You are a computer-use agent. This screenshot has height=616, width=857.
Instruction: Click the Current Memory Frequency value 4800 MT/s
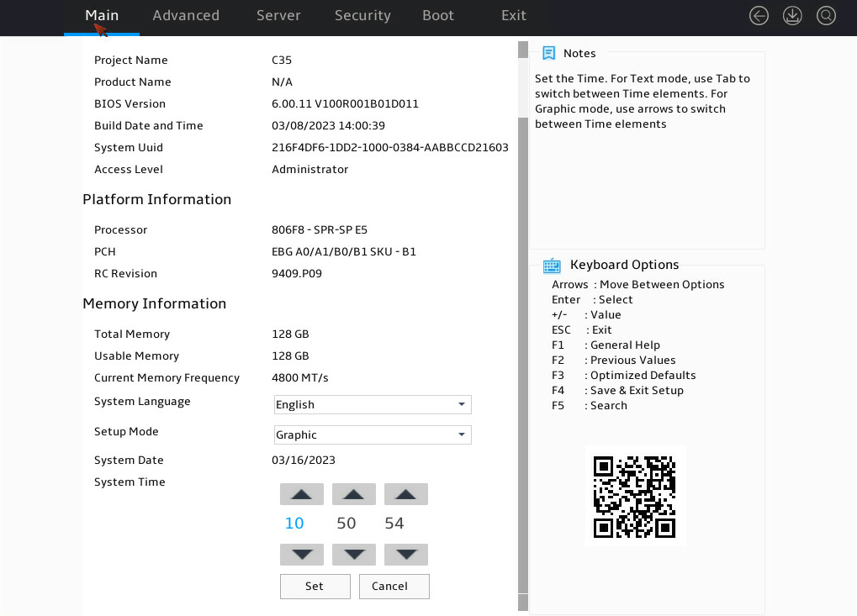[x=300, y=378]
